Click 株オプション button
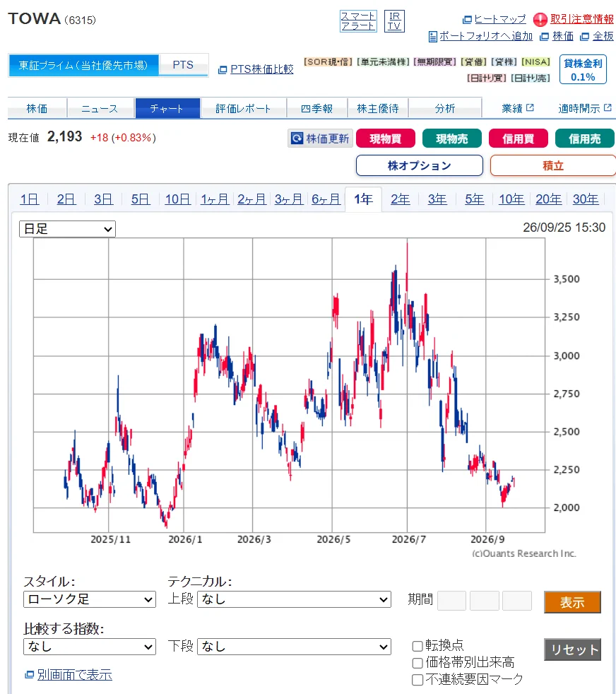This screenshot has width=616, height=694. [420, 165]
